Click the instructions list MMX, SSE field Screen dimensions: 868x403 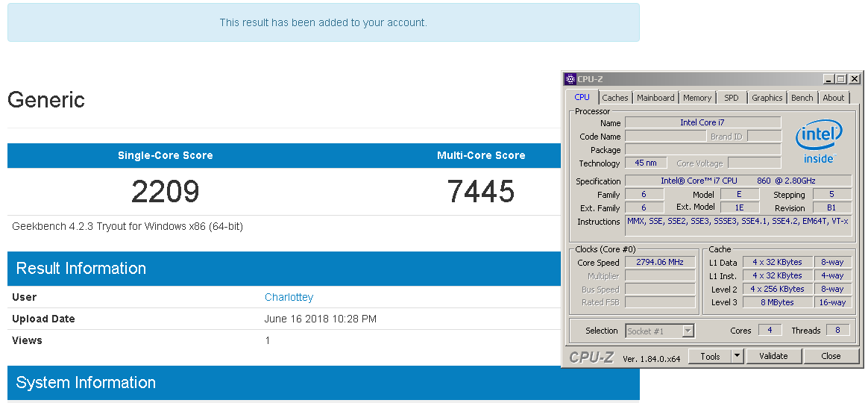click(738, 225)
